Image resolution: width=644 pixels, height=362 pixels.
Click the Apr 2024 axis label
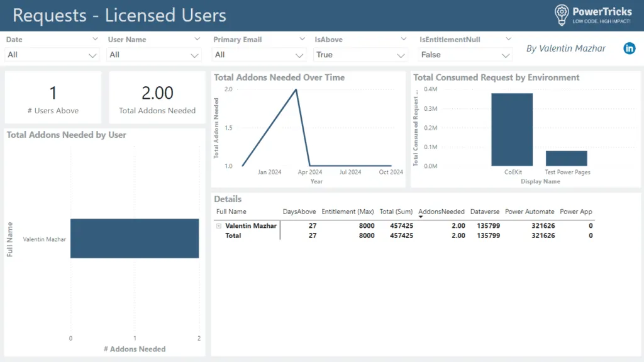click(x=310, y=172)
